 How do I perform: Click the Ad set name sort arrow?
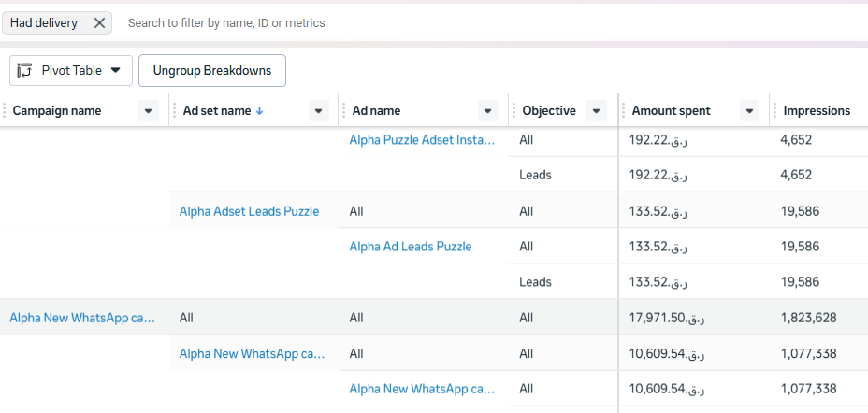[259, 111]
